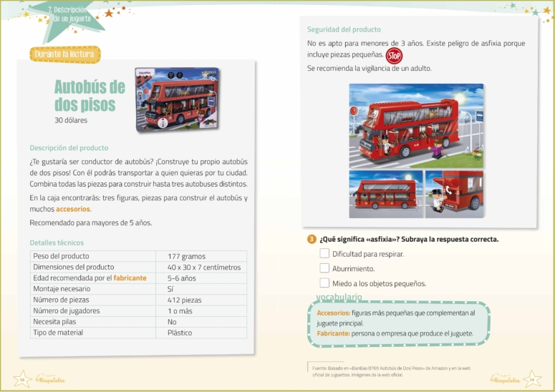Screen dimensions: 555x392
Task: Click the 'Descripción del producto' heading
Action: tap(69, 148)
